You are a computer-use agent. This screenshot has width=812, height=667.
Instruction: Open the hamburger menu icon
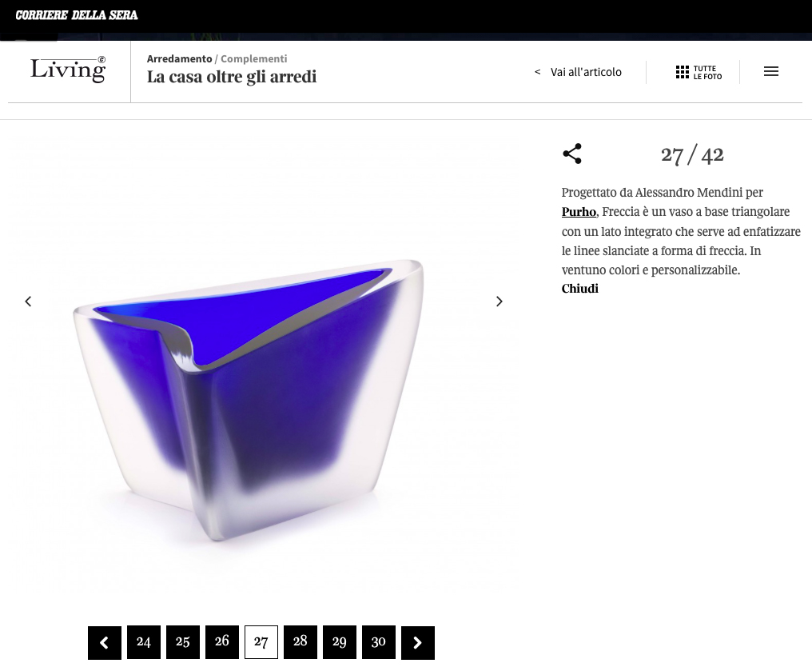coord(771,71)
